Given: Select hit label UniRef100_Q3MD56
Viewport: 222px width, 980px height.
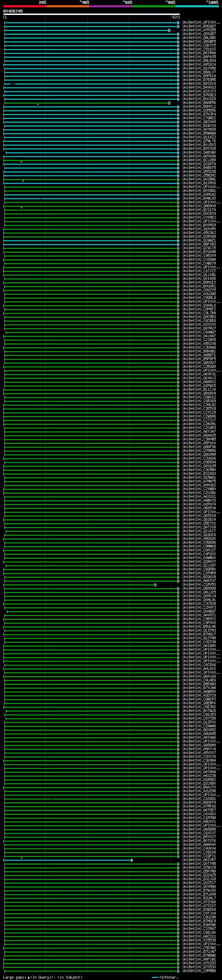Looking at the screenshot, I should point(199,110).
